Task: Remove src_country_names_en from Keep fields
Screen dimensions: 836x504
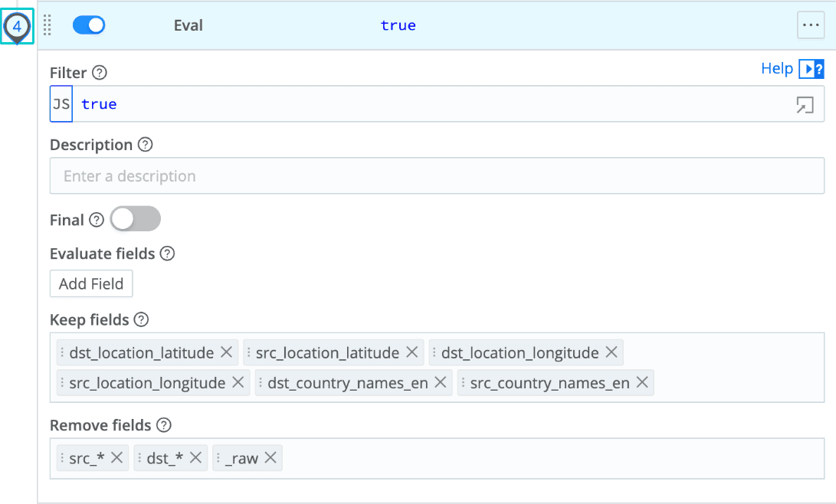Action: click(x=641, y=382)
